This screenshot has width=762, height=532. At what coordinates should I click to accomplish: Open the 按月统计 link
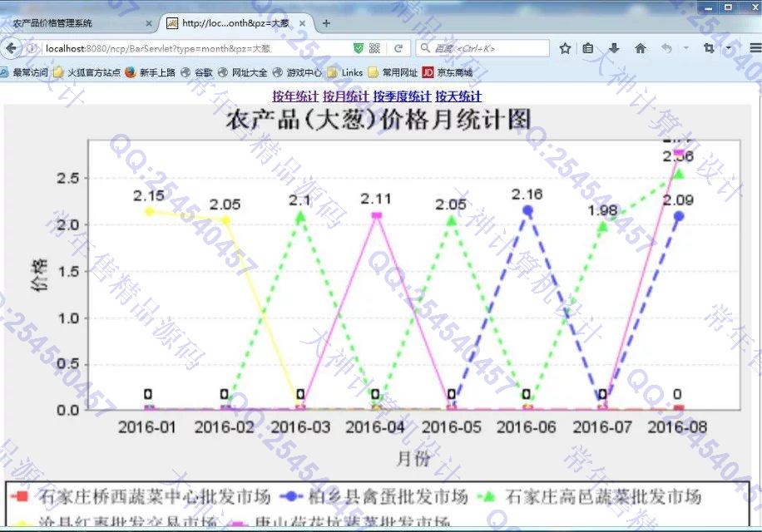(345, 96)
